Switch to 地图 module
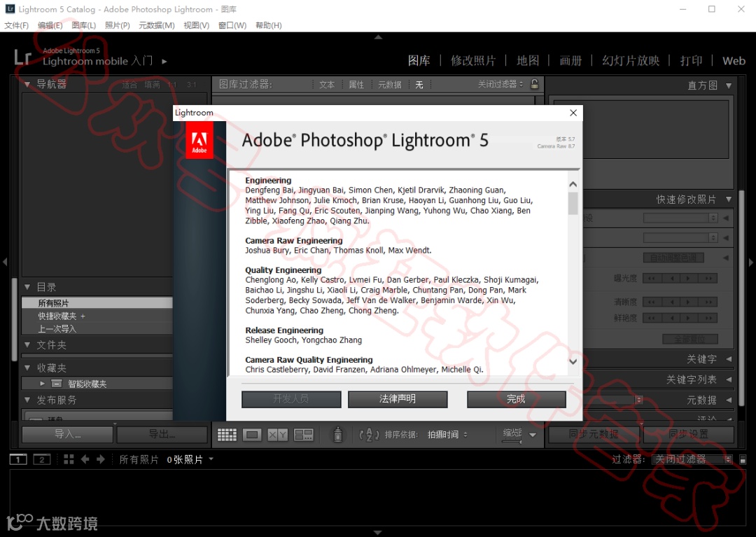 pyautogui.click(x=528, y=61)
